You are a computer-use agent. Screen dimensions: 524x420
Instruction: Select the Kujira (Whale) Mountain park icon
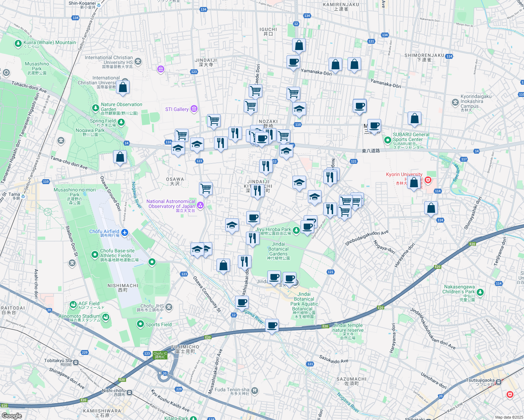coord(18,43)
